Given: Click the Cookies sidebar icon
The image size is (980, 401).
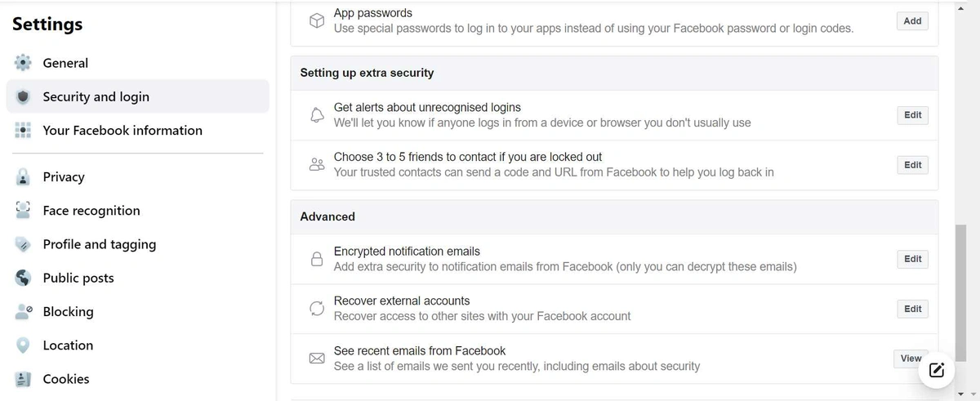Looking at the screenshot, I should pos(24,379).
